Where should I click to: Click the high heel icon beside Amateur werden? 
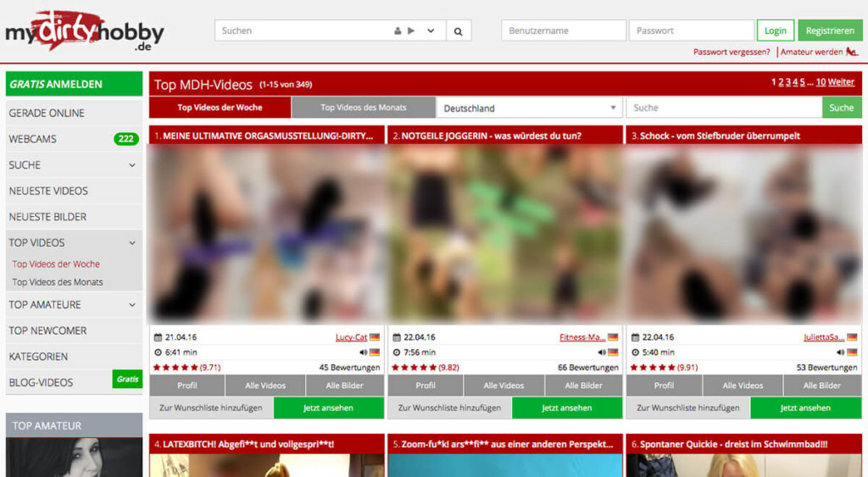[x=852, y=53]
